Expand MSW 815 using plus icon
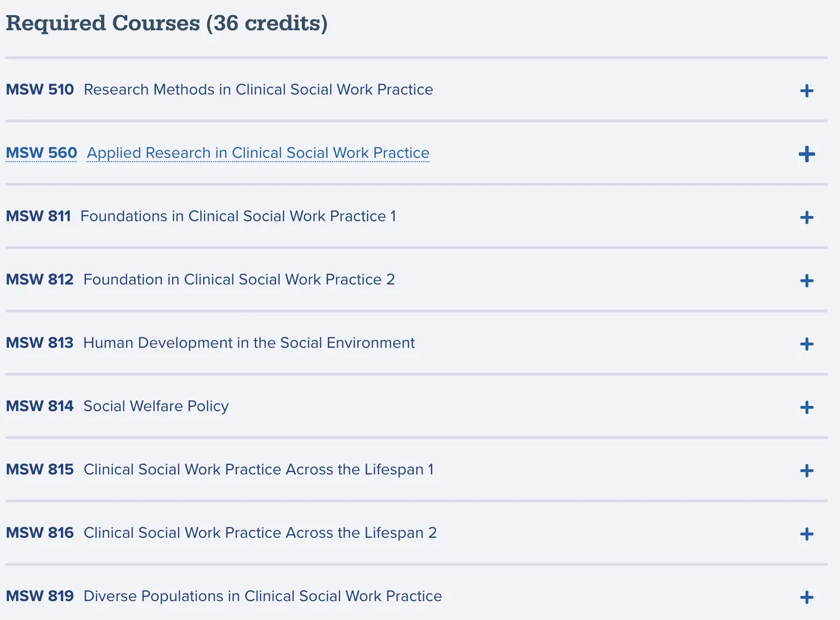The image size is (840, 620). pyautogui.click(x=807, y=471)
